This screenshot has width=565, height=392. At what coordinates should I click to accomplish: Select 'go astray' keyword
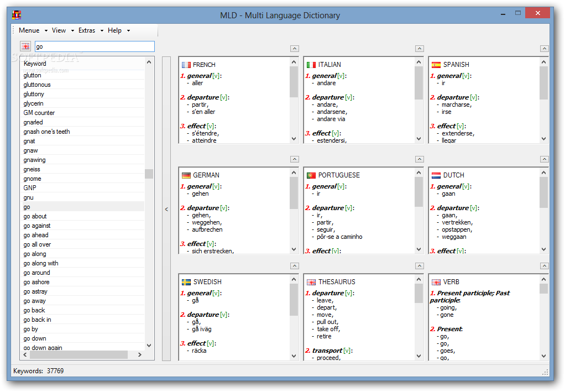[83, 291]
